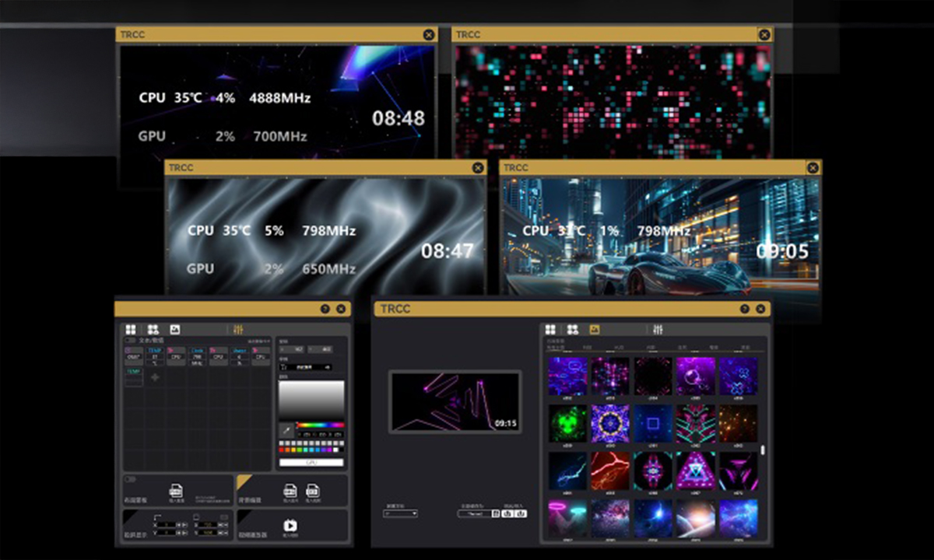Open the second toolbar icon in theme gallery window

(572, 330)
